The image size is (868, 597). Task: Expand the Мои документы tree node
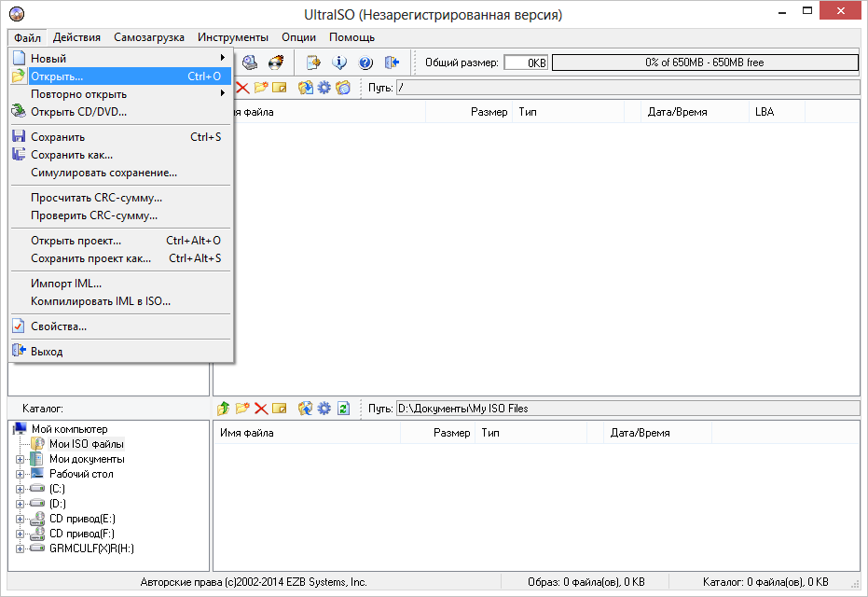click(x=20, y=459)
